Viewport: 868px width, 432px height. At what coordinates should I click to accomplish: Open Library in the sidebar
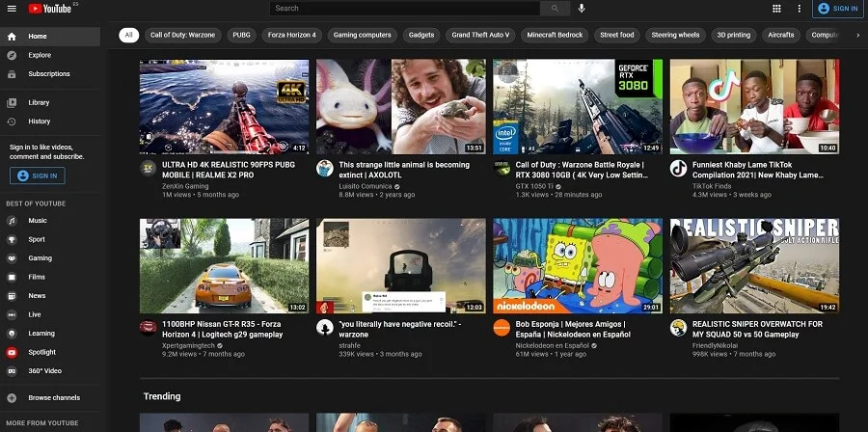[x=39, y=102]
